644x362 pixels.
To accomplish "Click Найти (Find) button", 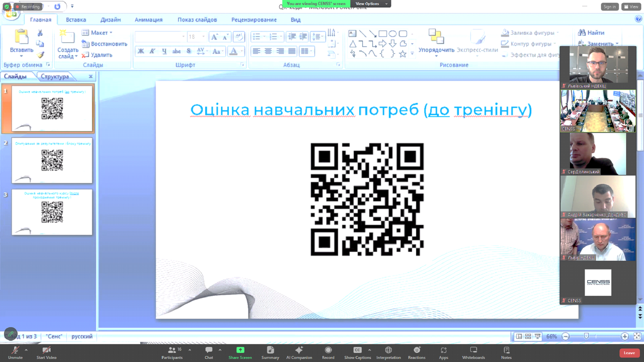I will click(x=591, y=33).
